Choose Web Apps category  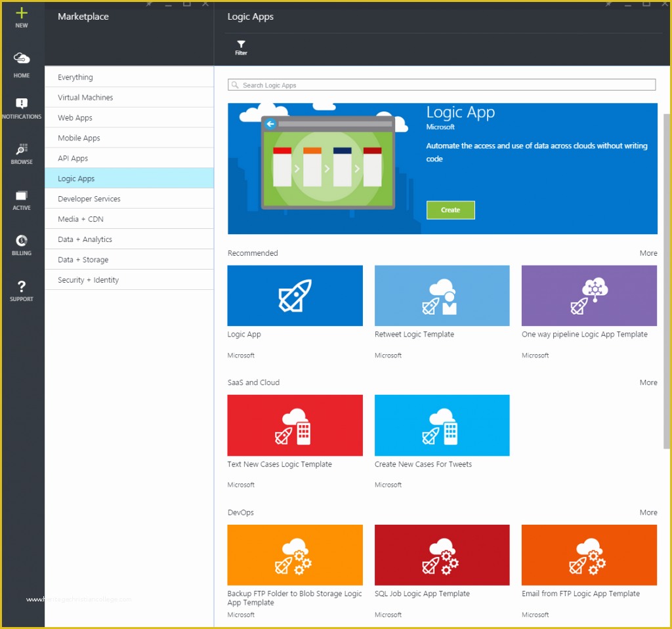[129, 117]
